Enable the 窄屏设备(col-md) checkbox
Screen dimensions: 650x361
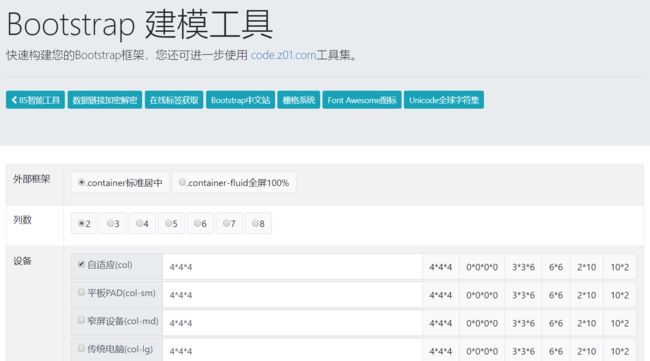click(81, 320)
